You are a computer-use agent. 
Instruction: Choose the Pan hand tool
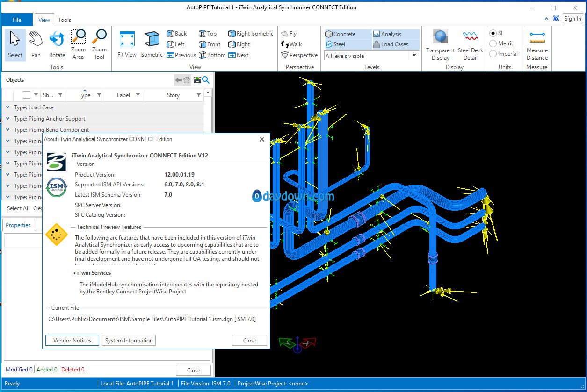coord(36,45)
